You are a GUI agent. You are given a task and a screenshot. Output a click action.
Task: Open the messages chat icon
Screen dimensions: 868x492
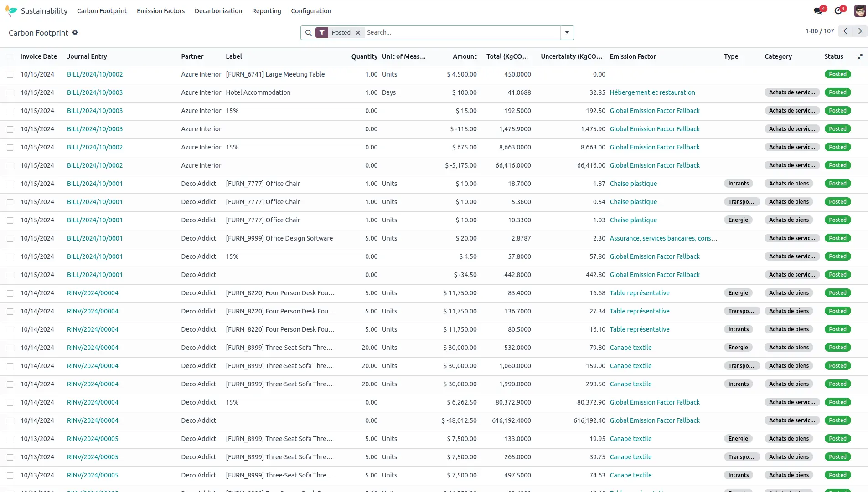[x=818, y=10]
